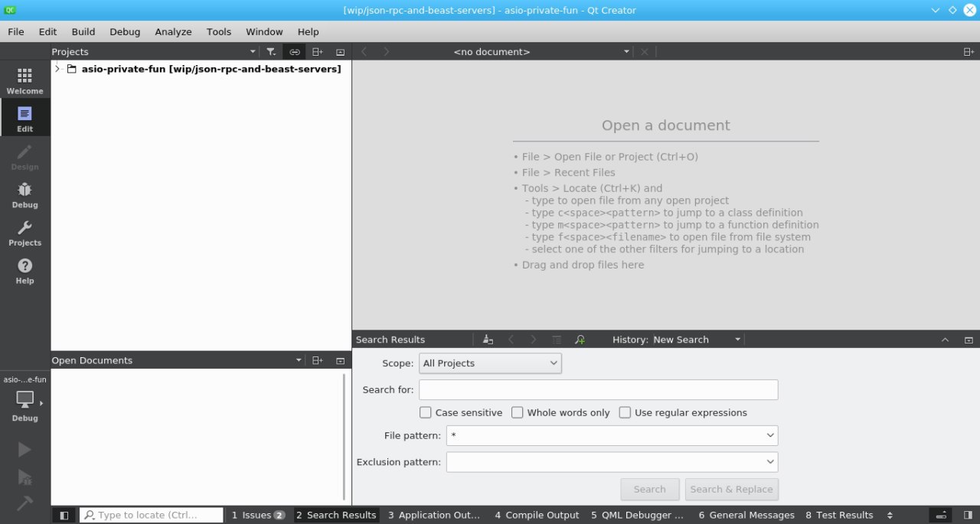Start a new search with magnifier icon
980x524 pixels.
[580, 340]
